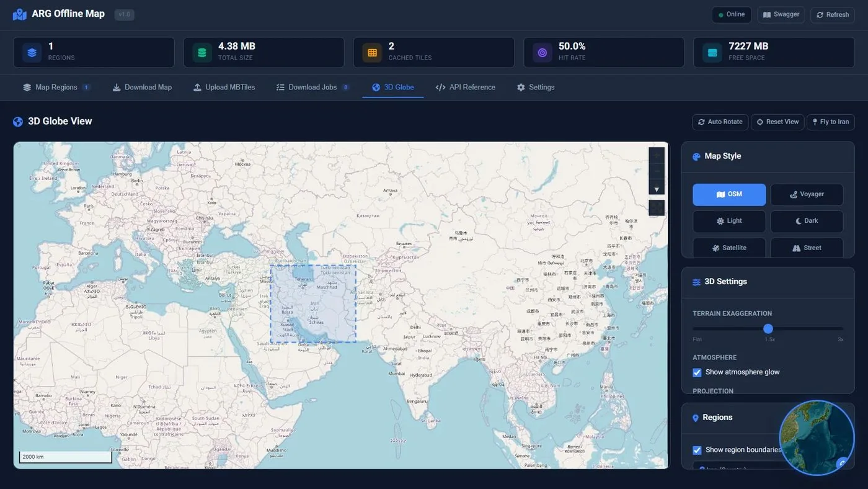
Task: Reset map bearing with the compass arrow
Action: point(657,187)
